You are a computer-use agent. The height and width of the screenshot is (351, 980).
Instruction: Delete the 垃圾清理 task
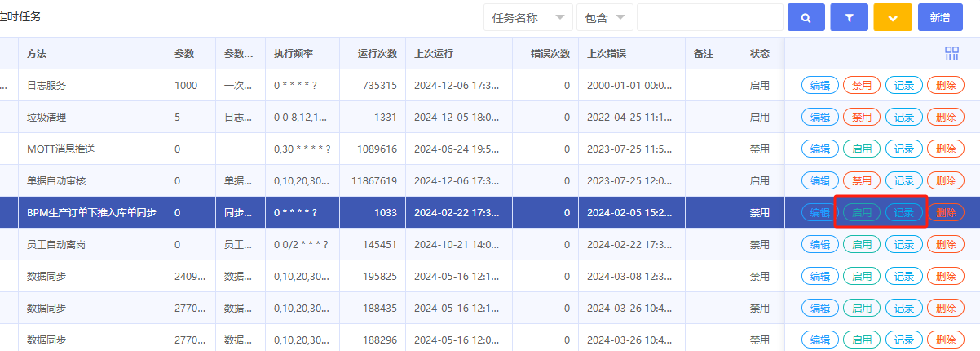pos(946,117)
